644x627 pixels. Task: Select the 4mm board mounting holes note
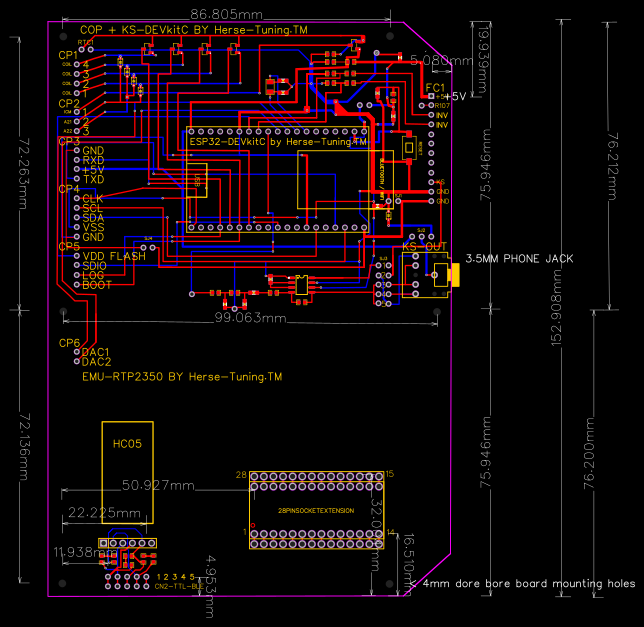(529, 583)
